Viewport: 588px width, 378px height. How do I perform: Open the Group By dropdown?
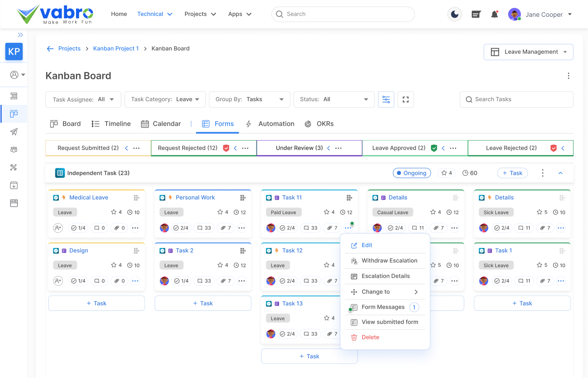[249, 99]
